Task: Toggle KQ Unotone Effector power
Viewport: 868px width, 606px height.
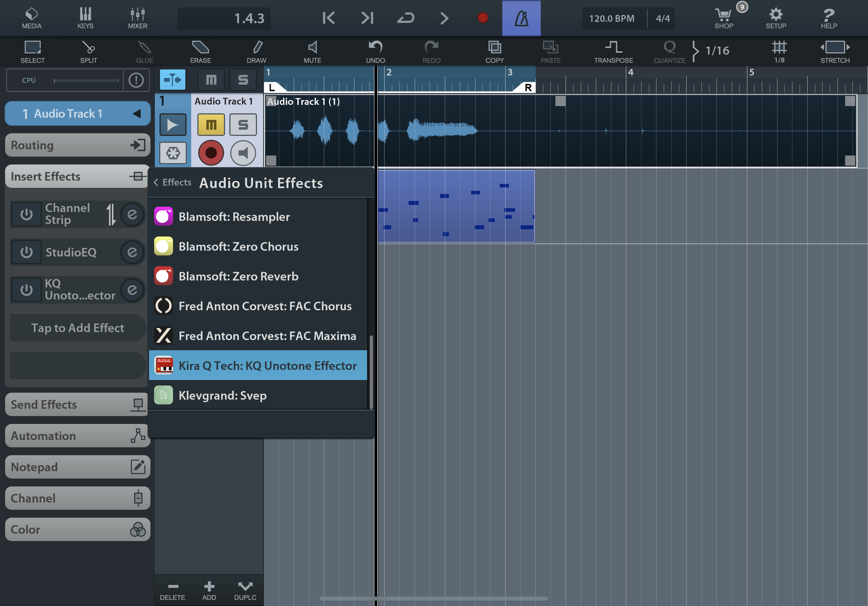Action: click(x=26, y=290)
